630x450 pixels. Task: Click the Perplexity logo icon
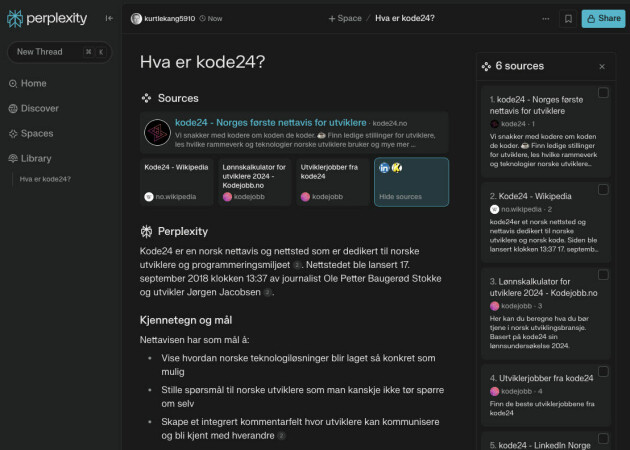(x=15, y=18)
